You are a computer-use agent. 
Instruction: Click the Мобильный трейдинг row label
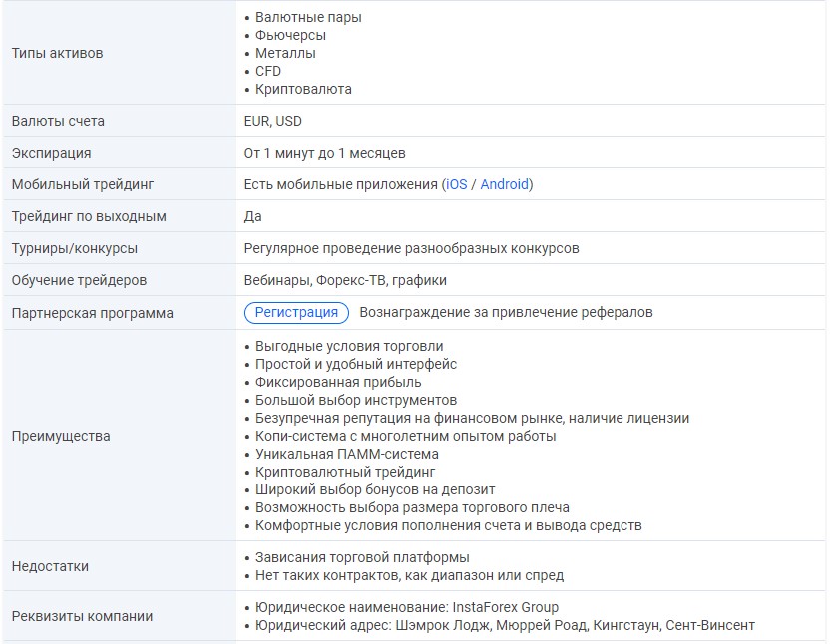coord(83,184)
